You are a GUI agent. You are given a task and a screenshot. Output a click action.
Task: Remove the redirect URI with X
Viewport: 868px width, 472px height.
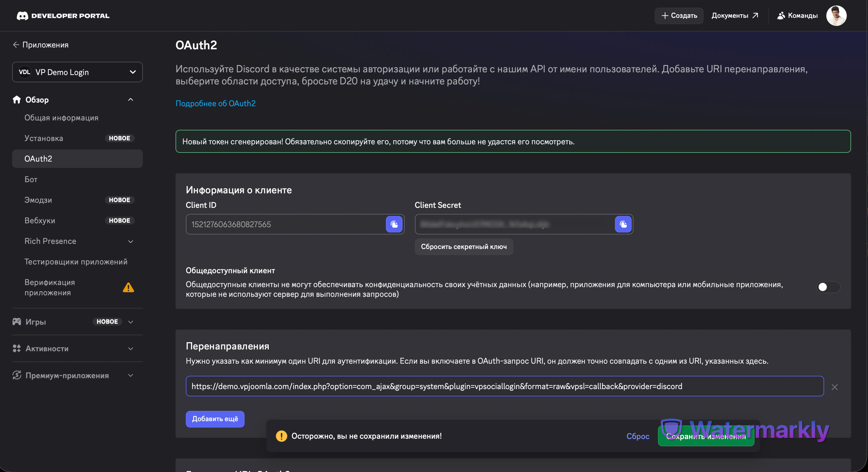pyautogui.click(x=834, y=387)
